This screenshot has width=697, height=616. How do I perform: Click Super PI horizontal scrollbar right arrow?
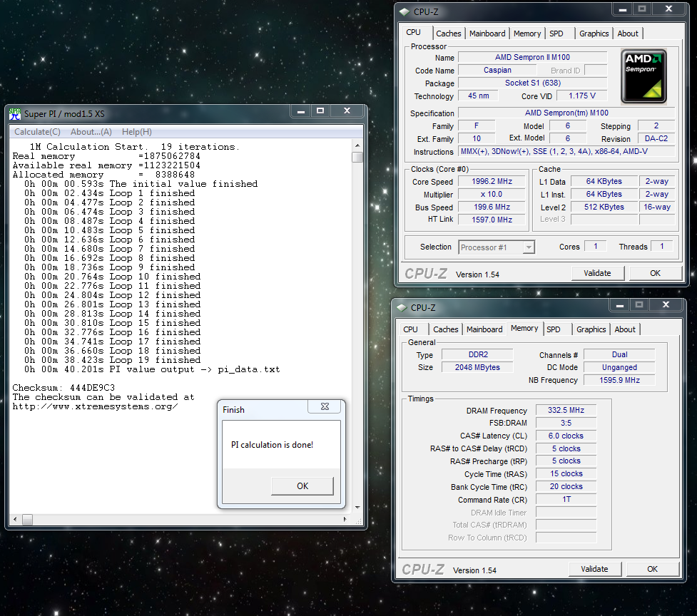pyautogui.click(x=345, y=519)
